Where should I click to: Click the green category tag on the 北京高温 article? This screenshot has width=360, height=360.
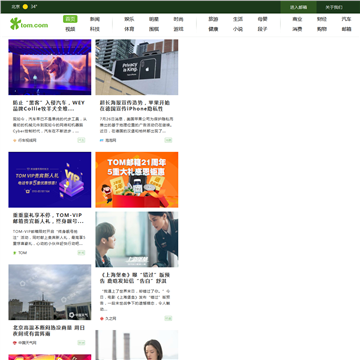(81, 342)
